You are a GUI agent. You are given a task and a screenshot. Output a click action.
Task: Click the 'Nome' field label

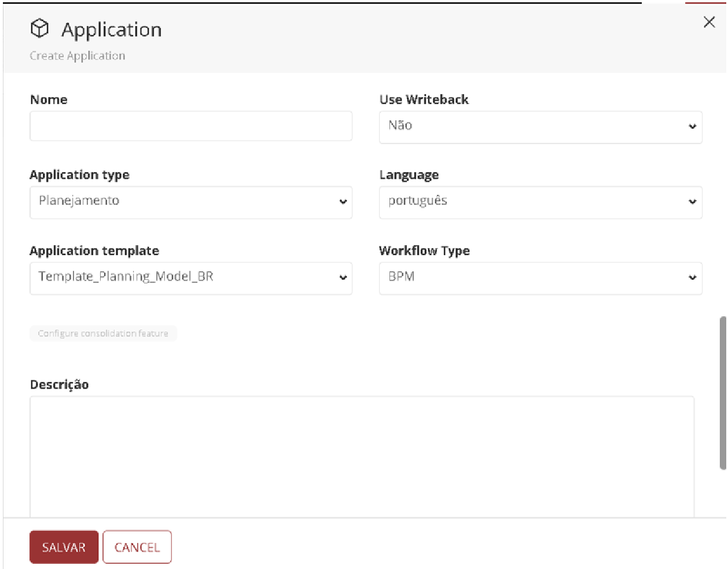pyautogui.click(x=49, y=99)
